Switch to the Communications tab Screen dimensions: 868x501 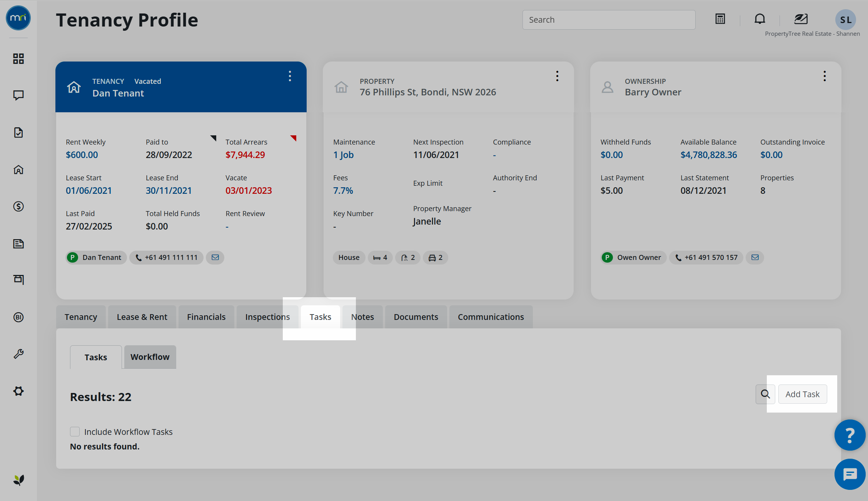point(491,317)
